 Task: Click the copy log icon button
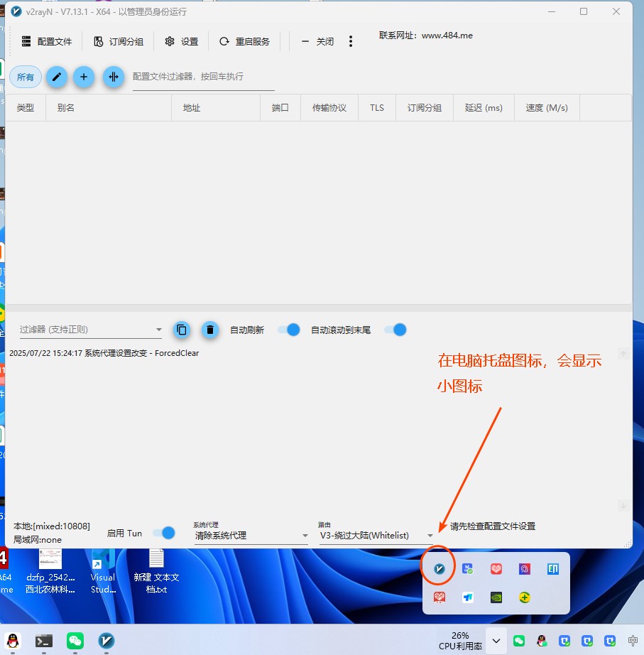tap(182, 330)
